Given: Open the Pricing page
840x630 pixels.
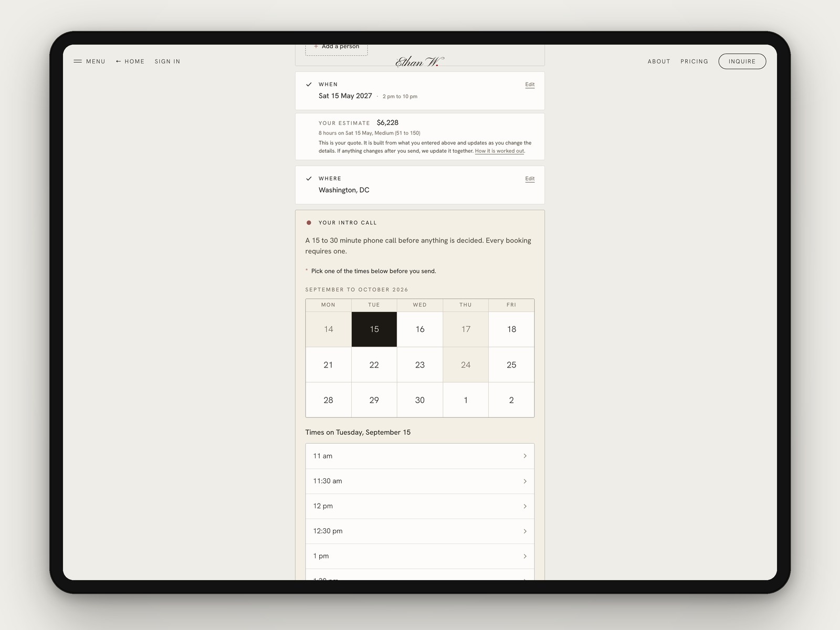Looking at the screenshot, I should 694,61.
